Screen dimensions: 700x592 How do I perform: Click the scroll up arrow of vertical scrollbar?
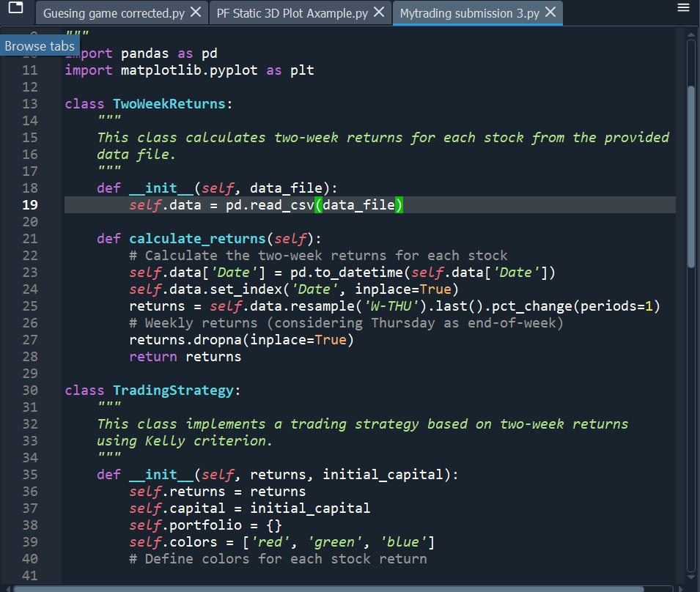690,34
